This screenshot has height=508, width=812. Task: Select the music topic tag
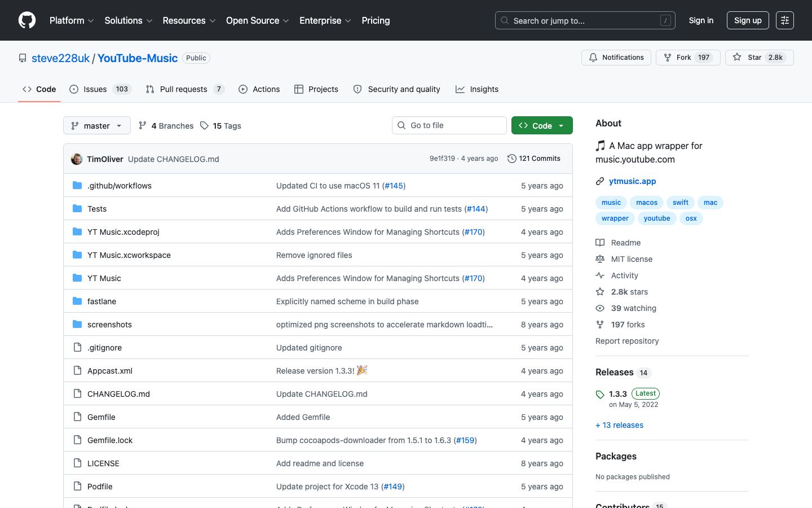(x=611, y=203)
